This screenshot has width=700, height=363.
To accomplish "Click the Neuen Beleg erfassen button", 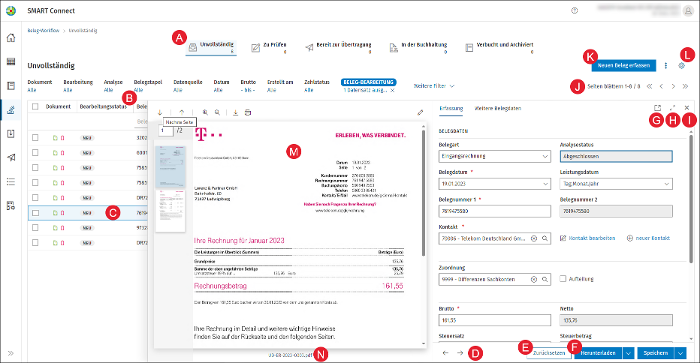I will 624,66.
